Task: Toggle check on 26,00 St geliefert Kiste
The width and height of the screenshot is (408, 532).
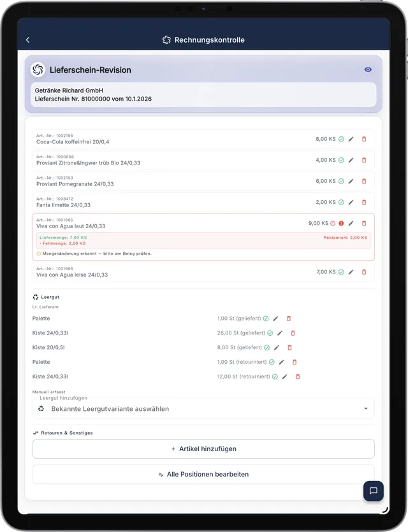Action: pyautogui.click(x=270, y=333)
